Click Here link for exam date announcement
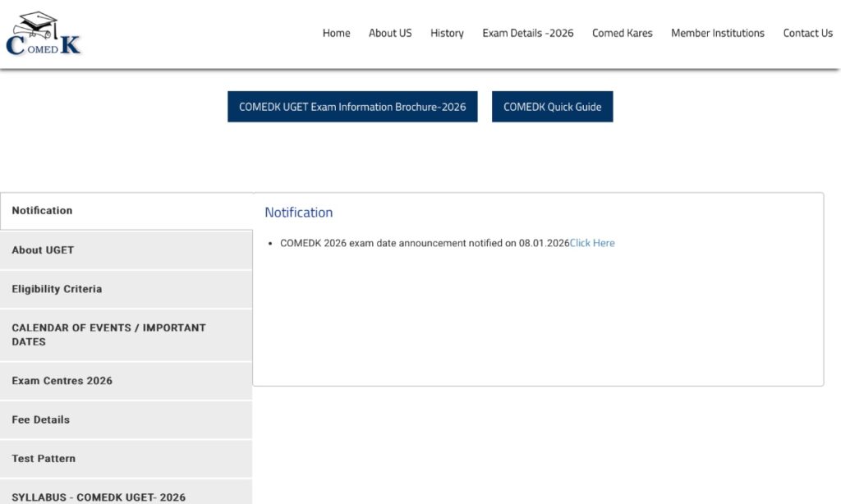 [x=592, y=243]
